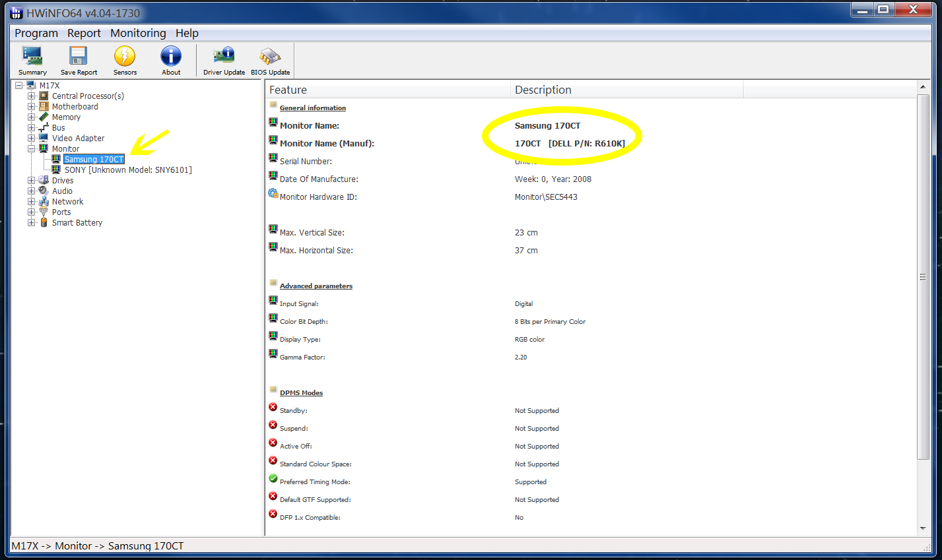Screen dimensions: 942x560
Task: Launch the Driver Update icon
Action: 224,57
